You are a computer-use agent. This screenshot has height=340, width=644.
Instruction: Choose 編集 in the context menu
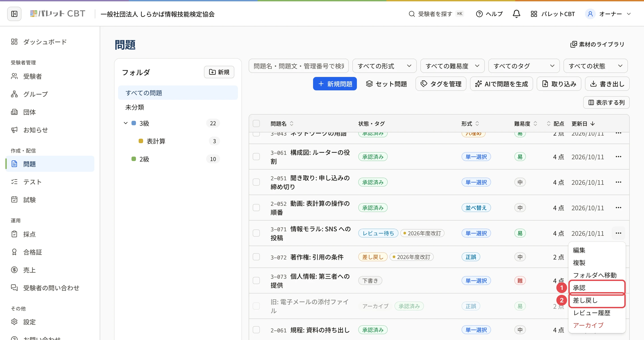597,250
